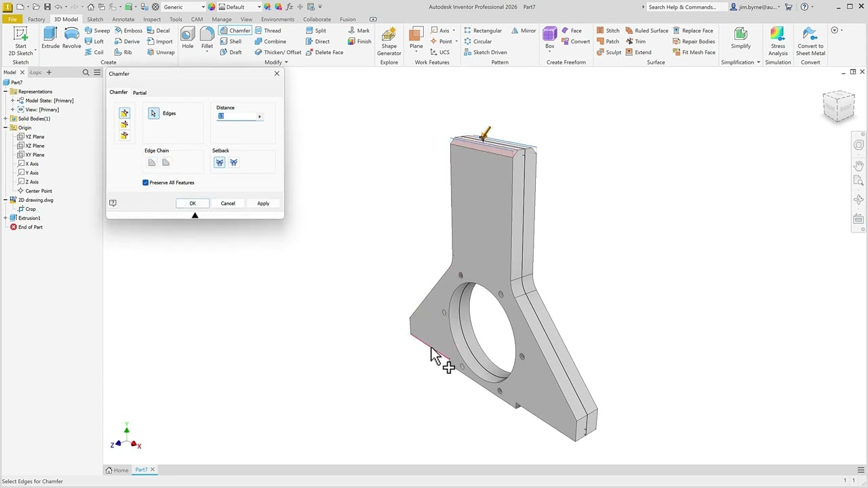Viewport: 868px width, 488px height.
Task: Click the ViewCube in the viewport
Action: tap(839, 106)
